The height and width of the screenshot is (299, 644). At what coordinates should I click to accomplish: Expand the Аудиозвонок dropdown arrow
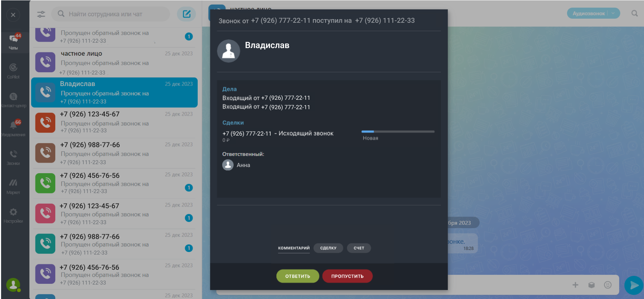tap(613, 13)
